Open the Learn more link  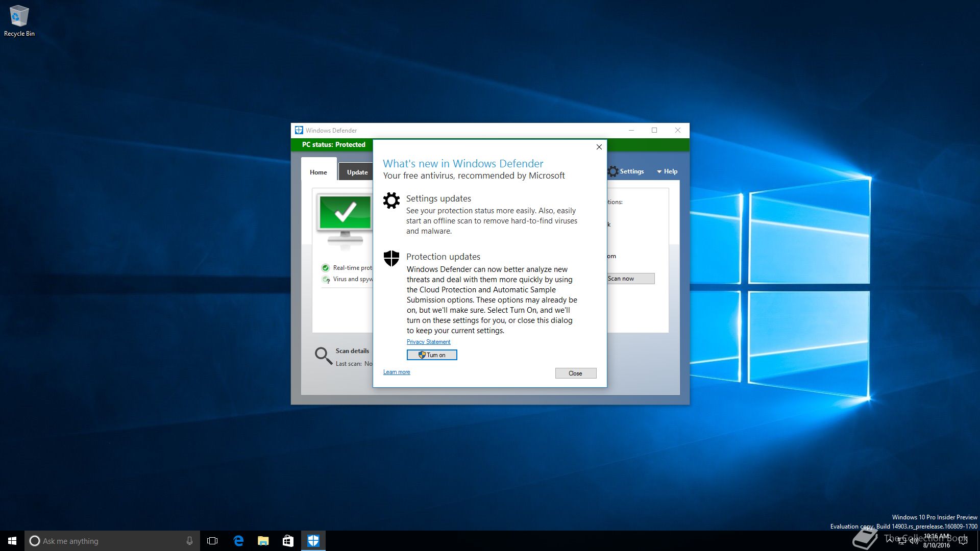pyautogui.click(x=397, y=372)
